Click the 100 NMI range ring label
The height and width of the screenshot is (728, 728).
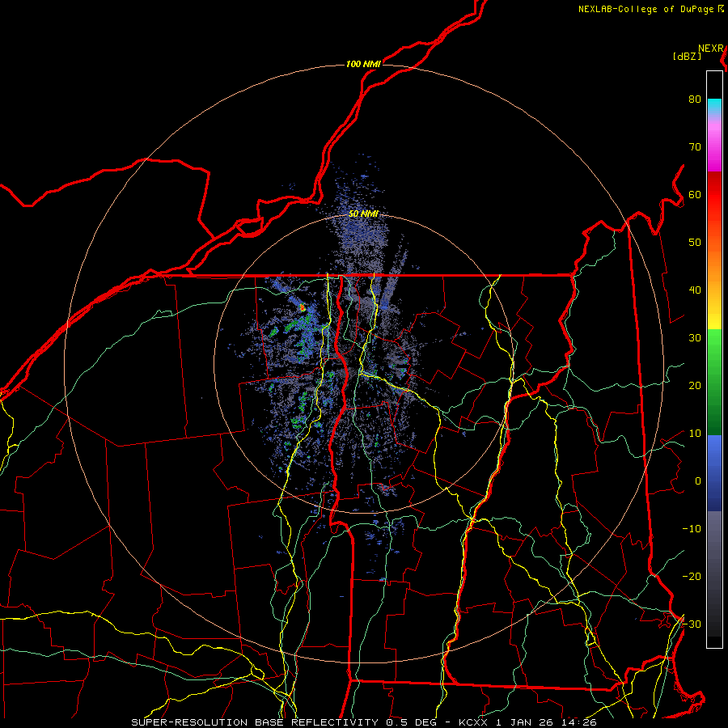pos(363,64)
